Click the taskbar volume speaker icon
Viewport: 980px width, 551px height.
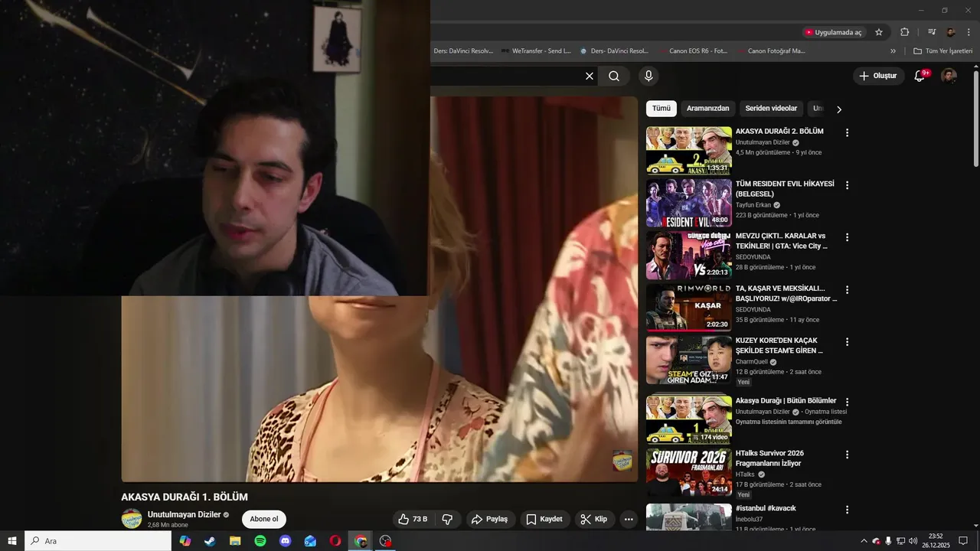(913, 541)
